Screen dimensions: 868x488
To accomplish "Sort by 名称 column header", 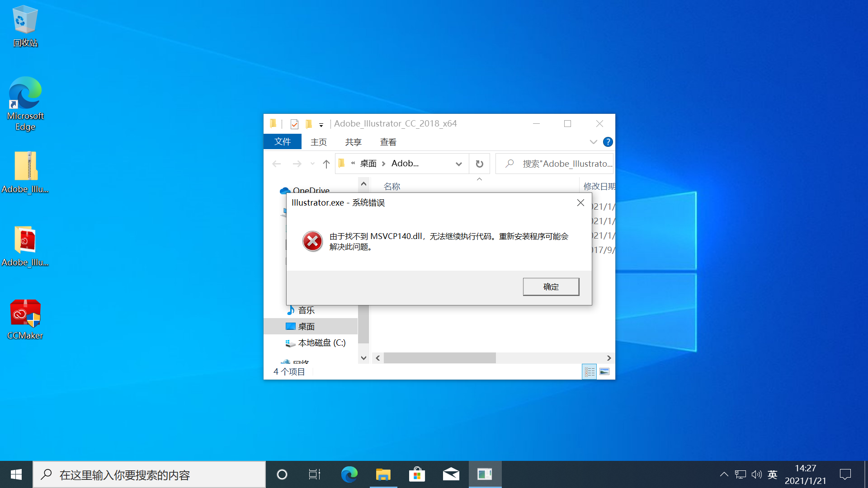I will [x=392, y=186].
